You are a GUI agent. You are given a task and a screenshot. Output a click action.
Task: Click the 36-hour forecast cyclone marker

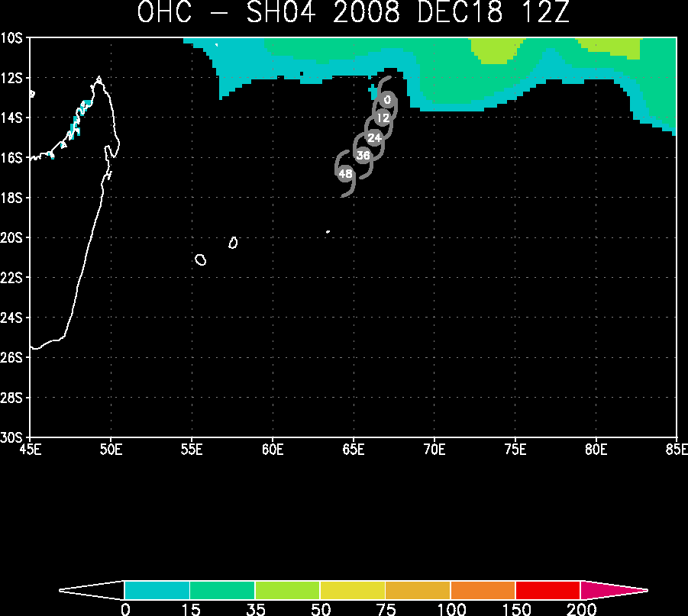tap(363, 155)
